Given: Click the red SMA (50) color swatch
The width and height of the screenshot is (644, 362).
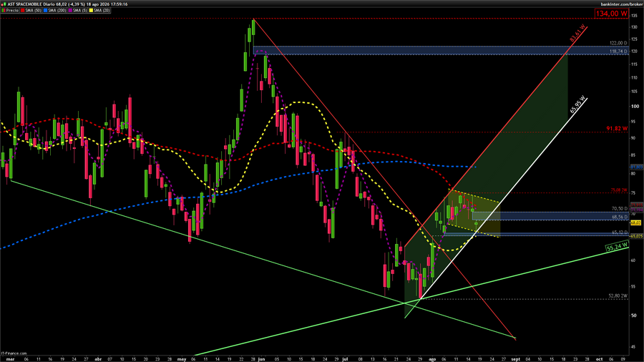Looking at the screenshot, I should (23, 10).
